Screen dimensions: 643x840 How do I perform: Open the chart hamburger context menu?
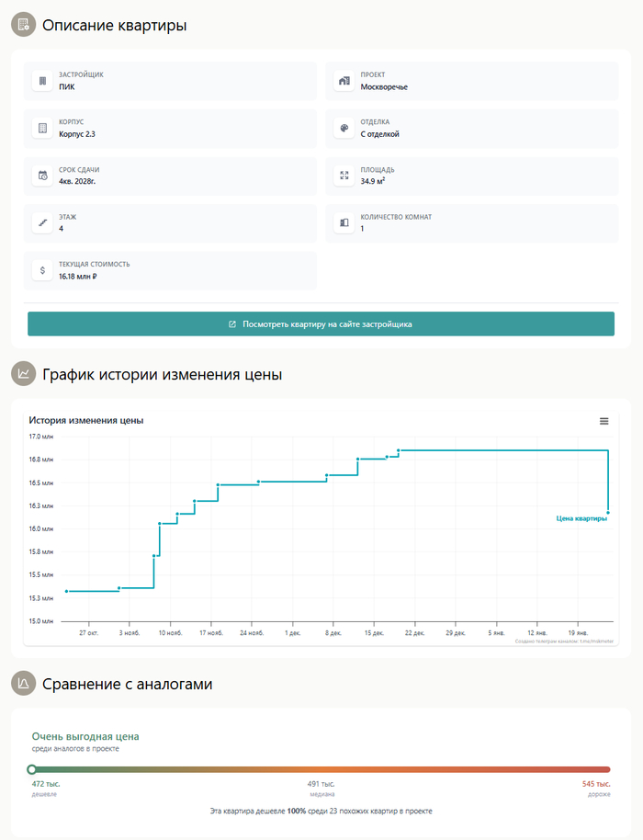(604, 421)
